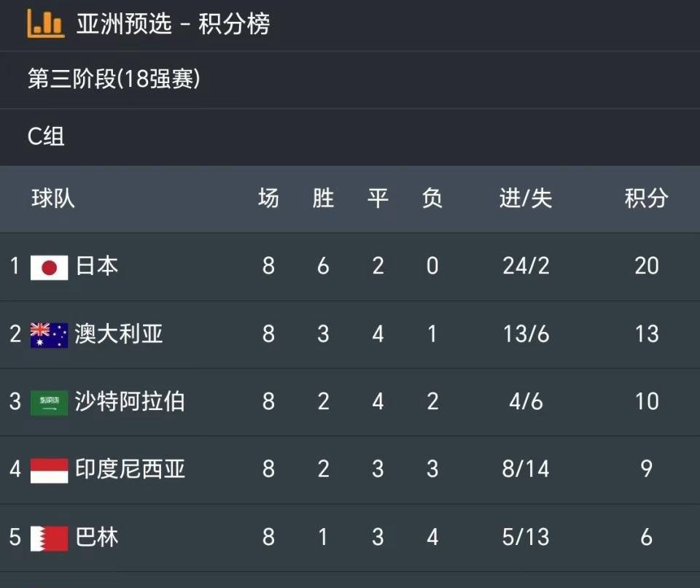Screen dimensions: 700x588
Task: Click the orange bar chart standings icon
Action: coord(46,23)
